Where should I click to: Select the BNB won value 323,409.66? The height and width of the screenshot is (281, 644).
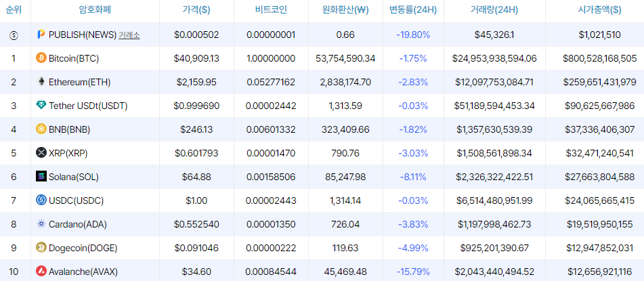(345, 129)
